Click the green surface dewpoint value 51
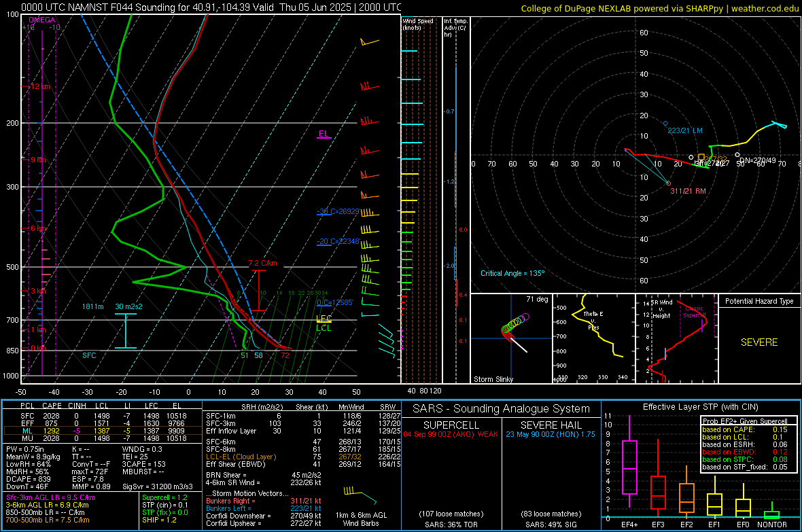Screen dimensions: 802x532 click(245, 355)
